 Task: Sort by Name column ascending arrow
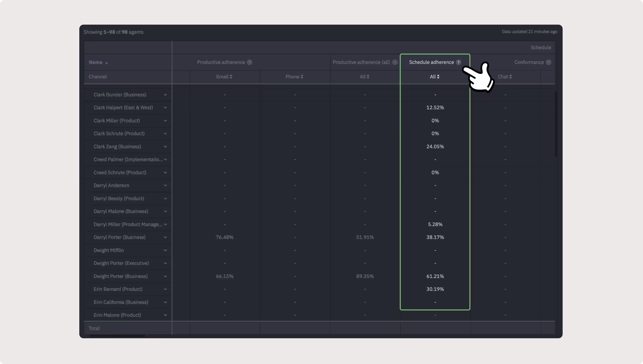tap(106, 62)
